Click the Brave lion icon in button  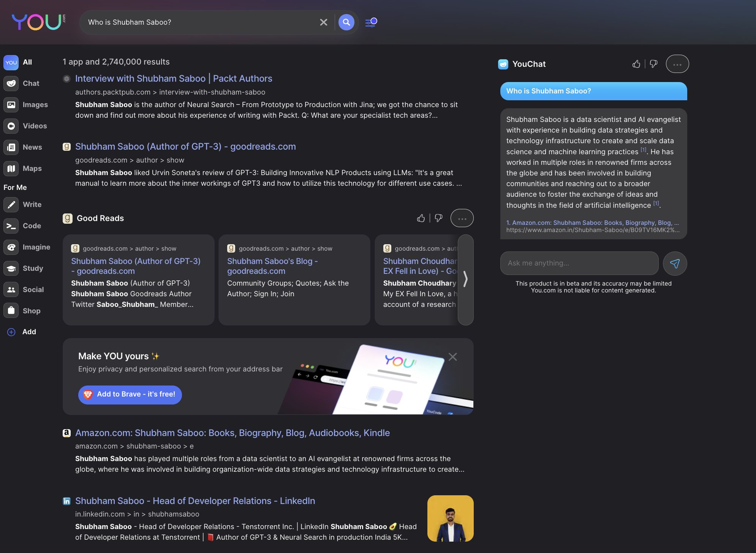tap(88, 395)
